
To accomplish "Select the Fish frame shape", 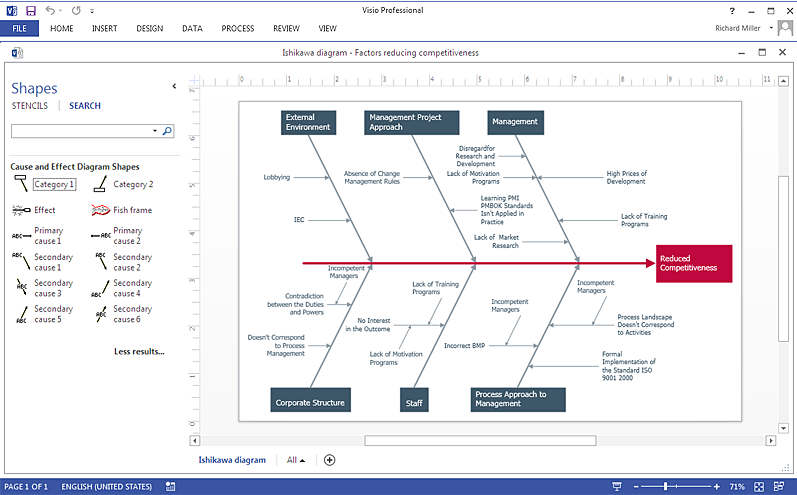I will [121, 210].
